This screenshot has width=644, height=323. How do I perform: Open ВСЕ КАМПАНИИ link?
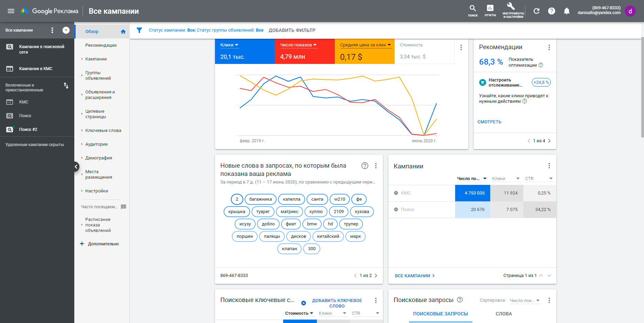click(x=415, y=276)
